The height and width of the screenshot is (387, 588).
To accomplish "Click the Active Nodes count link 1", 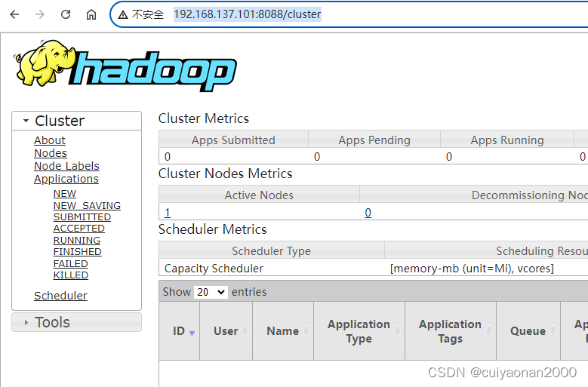I will click(x=168, y=213).
